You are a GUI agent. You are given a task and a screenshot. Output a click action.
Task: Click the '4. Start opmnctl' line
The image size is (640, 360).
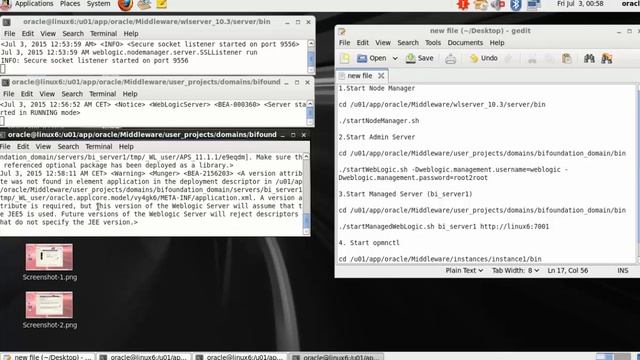(369, 243)
